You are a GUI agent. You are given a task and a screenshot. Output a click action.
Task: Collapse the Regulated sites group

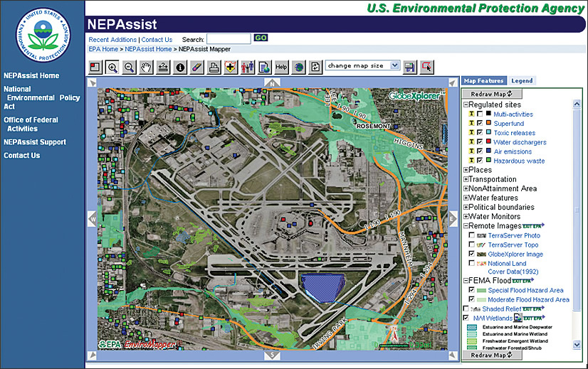[x=466, y=105]
